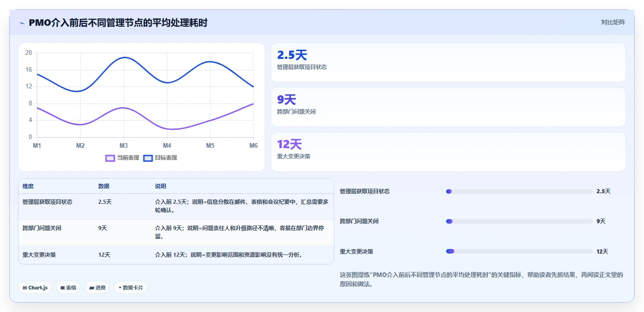Click description starting 介入前 12天

[229, 255]
